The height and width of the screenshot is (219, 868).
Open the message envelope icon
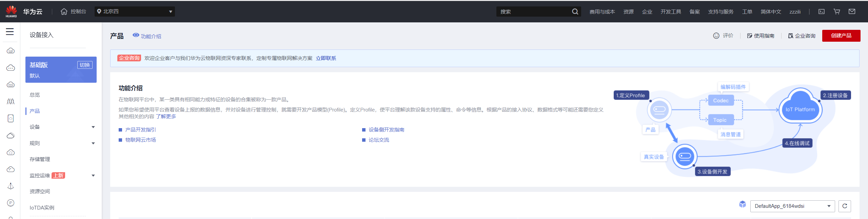[x=852, y=12]
